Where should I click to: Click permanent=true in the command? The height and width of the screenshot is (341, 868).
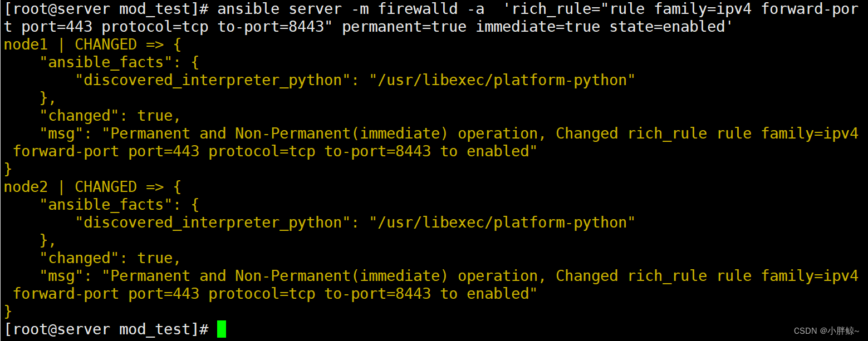pos(404,27)
